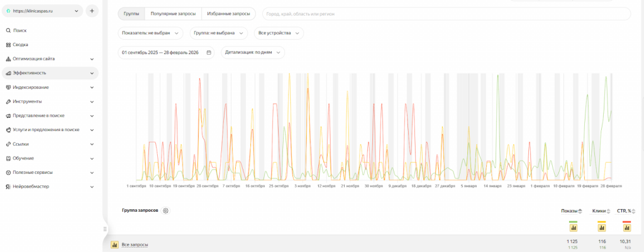Expand the Представление в поиске chevron

(92, 116)
